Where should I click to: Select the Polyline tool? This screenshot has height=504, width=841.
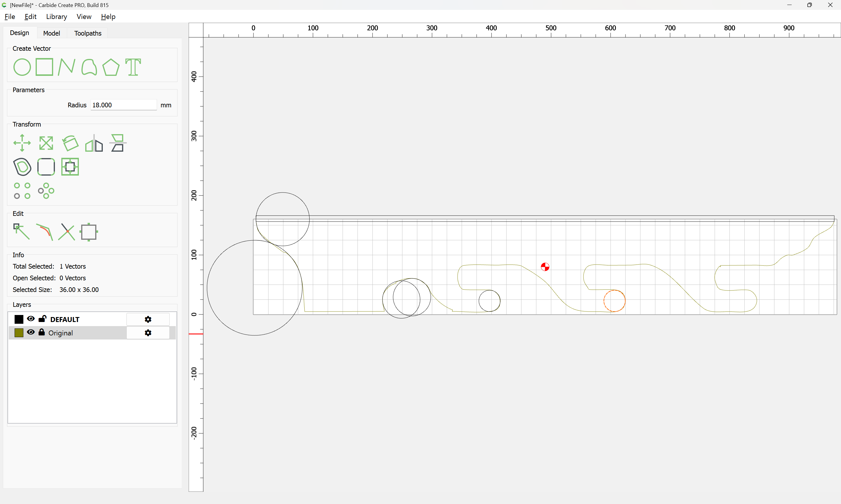click(x=66, y=67)
